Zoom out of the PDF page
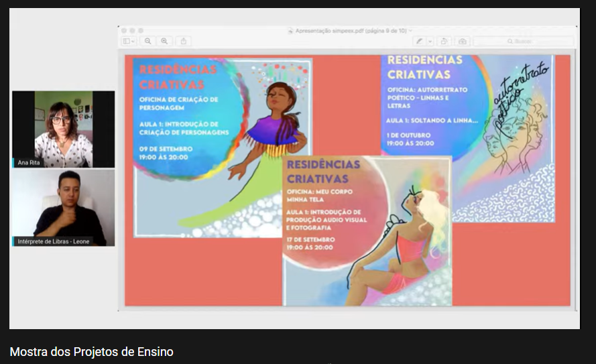The image size is (596, 364). coord(148,41)
